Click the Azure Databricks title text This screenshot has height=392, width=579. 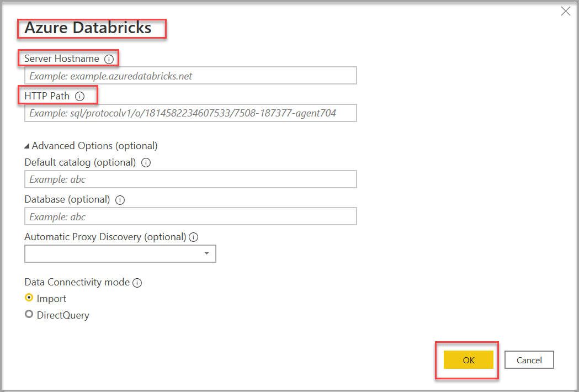[88, 28]
